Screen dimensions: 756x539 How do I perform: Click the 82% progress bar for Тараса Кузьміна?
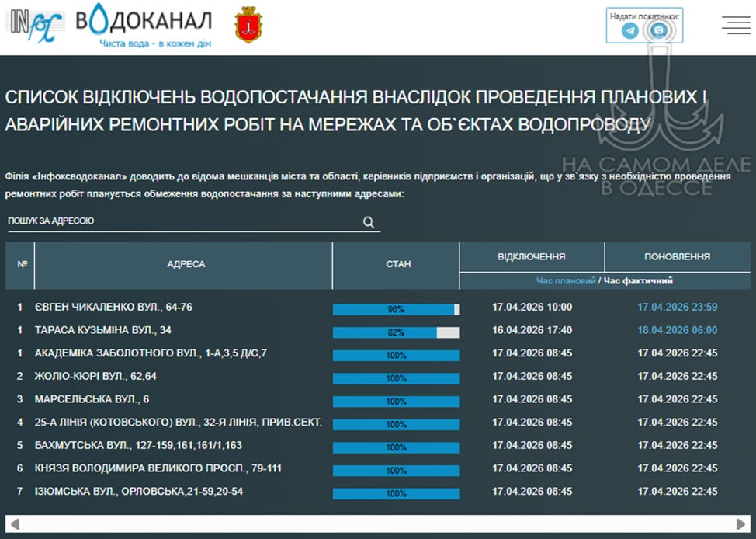pyautogui.click(x=396, y=332)
